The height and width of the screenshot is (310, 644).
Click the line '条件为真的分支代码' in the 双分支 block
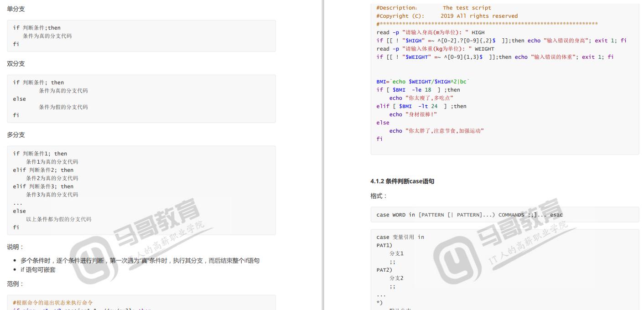(x=63, y=91)
